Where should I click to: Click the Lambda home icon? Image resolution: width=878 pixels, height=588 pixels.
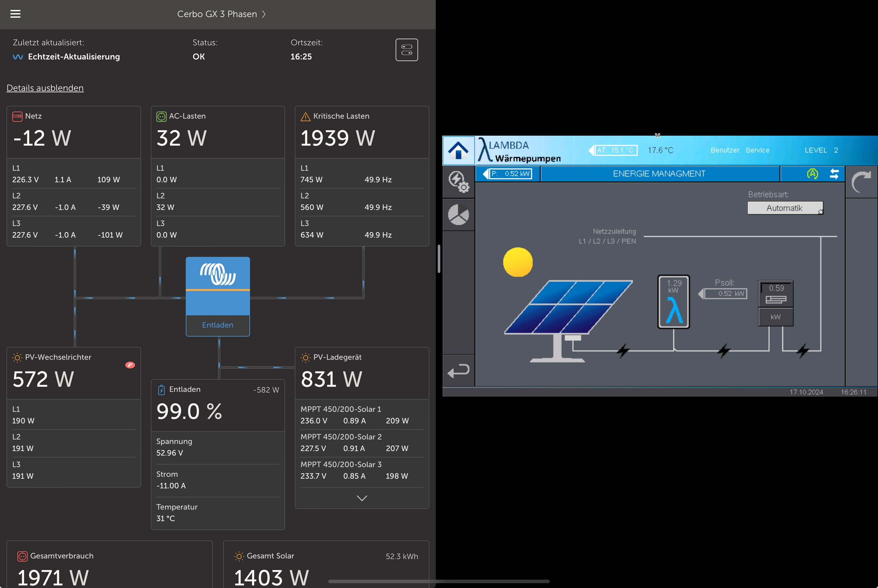click(x=458, y=150)
